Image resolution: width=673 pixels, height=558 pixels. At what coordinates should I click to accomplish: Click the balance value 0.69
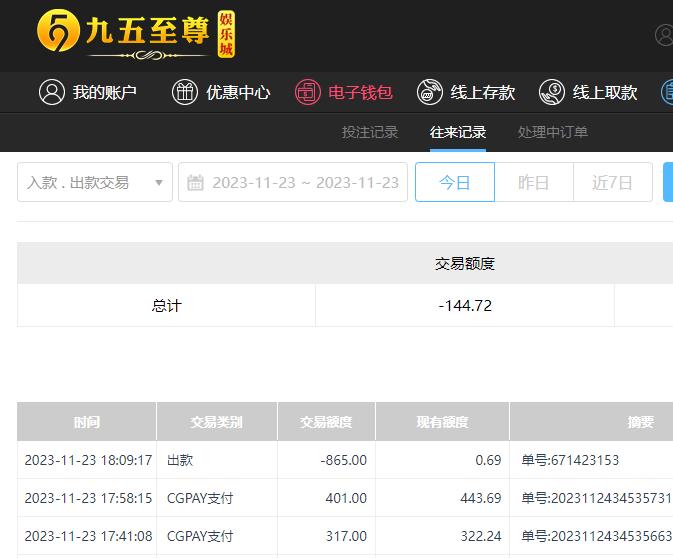[x=488, y=460]
